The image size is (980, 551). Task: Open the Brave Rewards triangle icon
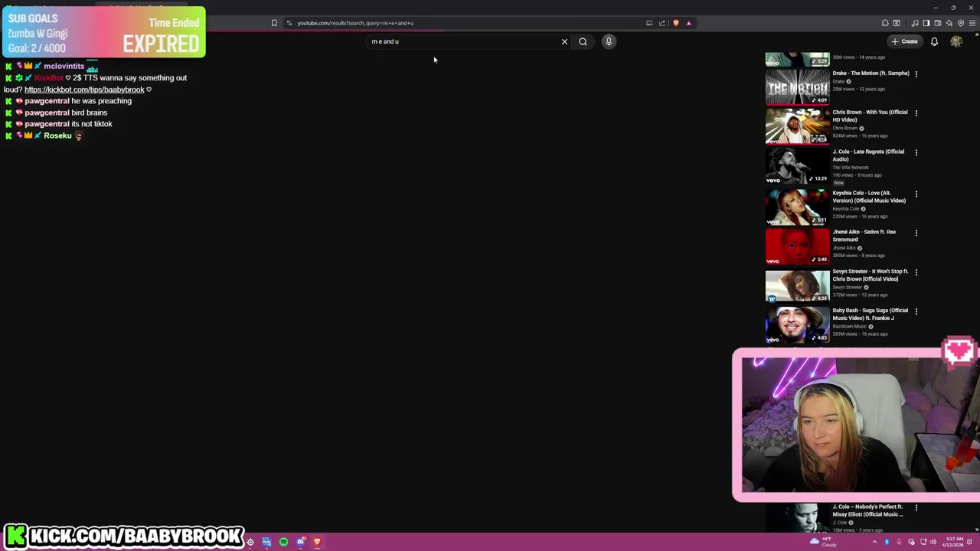pyautogui.click(x=688, y=23)
